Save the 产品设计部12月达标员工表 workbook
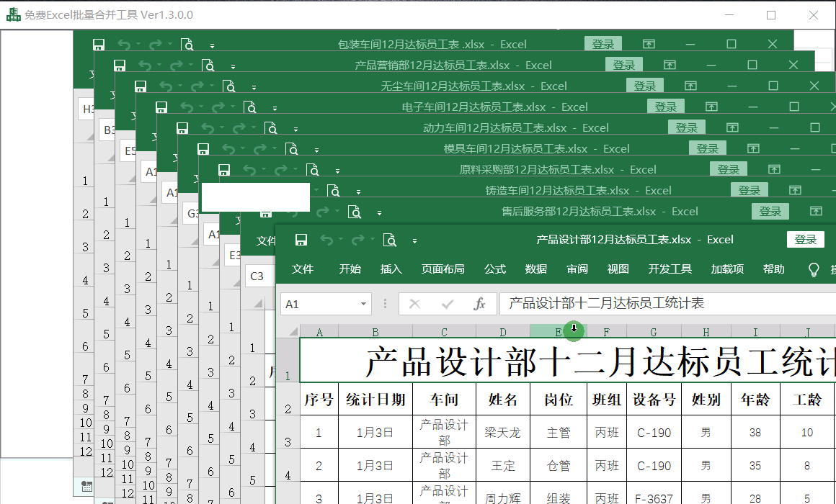The image size is (836, 504). [301, 240]
